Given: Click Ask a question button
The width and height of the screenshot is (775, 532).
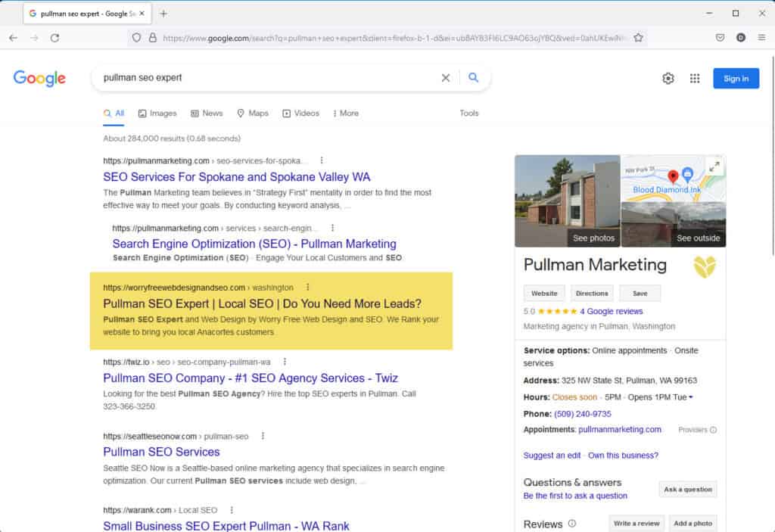Looking at the screenshot, I should [688, 490].
